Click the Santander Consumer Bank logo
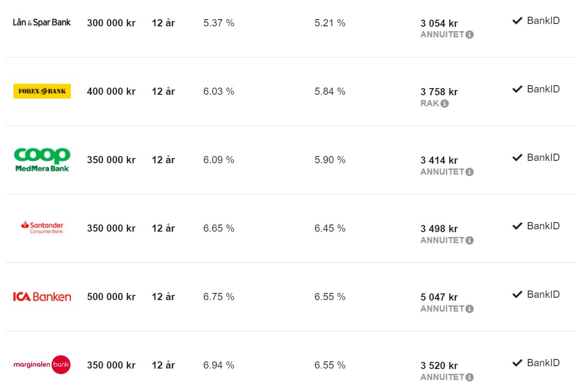576x392 pixels. pos(42,227)
